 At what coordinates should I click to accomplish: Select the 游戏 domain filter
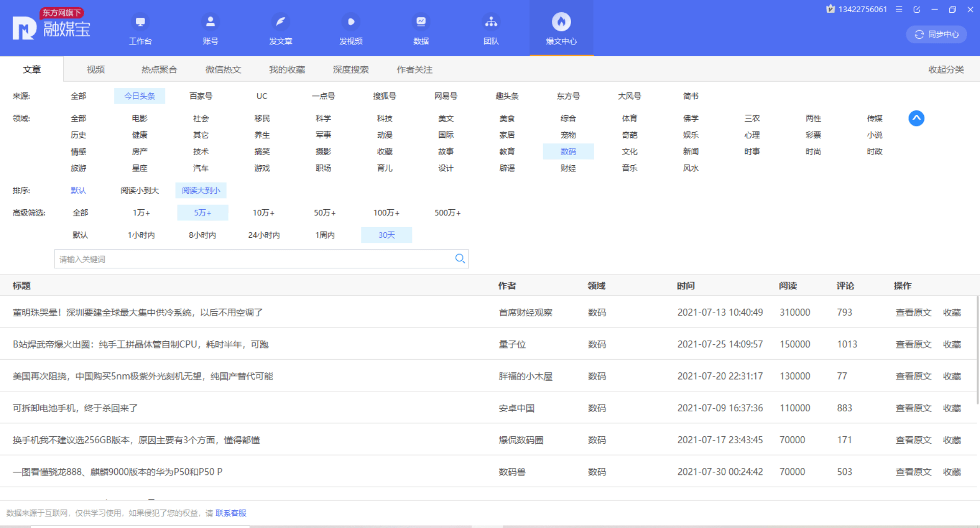click(262, 168)
